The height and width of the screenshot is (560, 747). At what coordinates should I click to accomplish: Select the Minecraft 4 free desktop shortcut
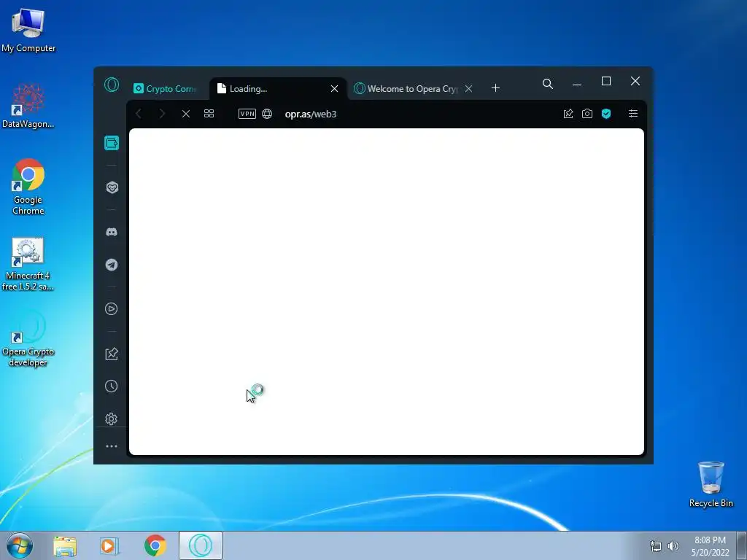tap(28, 264)
